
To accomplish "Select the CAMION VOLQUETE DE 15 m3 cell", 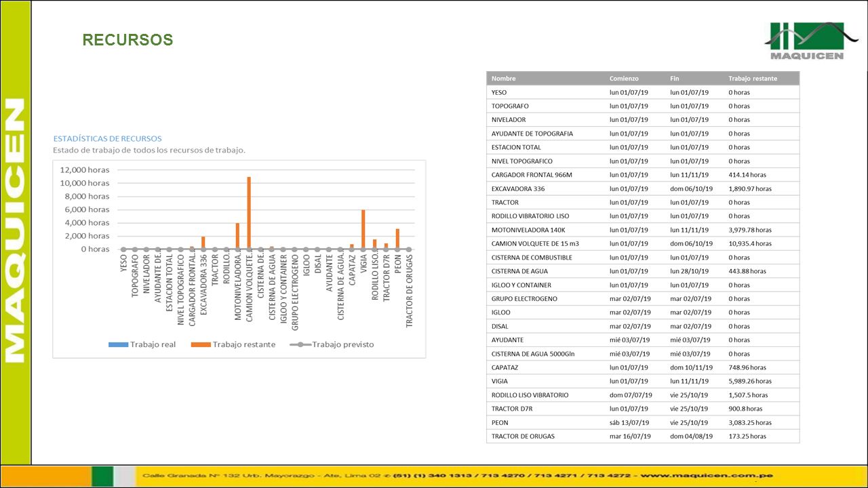I will [535, 243].
